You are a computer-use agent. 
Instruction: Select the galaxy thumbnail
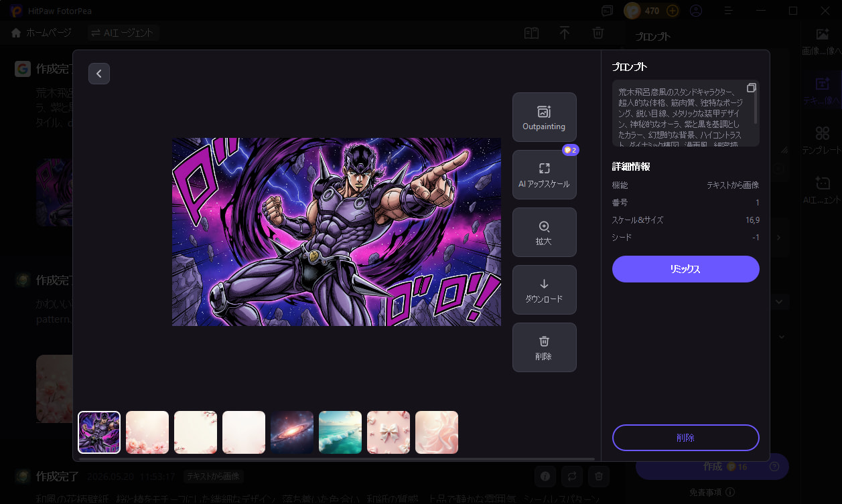click(x=292, y=432)
